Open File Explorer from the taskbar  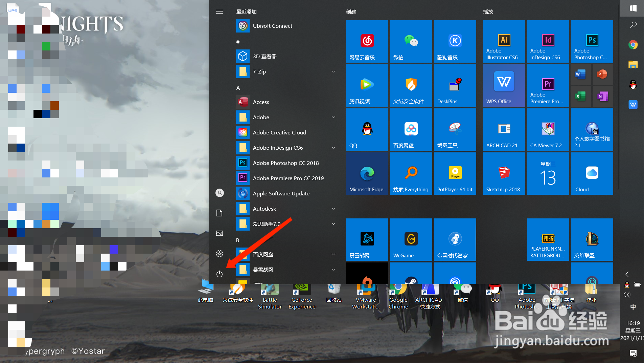pyautogui.click(x=633, y=64)
